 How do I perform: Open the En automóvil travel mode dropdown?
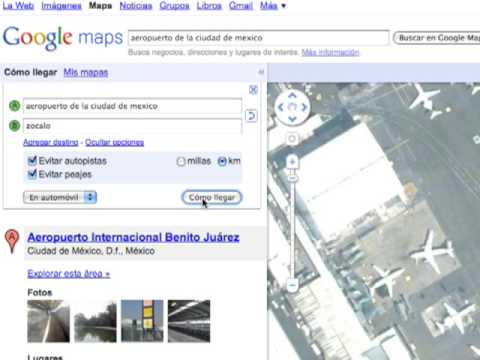[60, 197]
